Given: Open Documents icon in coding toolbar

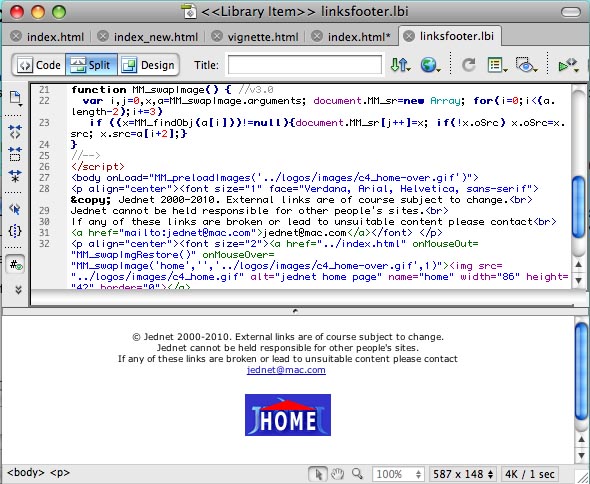Looking at the screenshot, I should coord(15,98).
